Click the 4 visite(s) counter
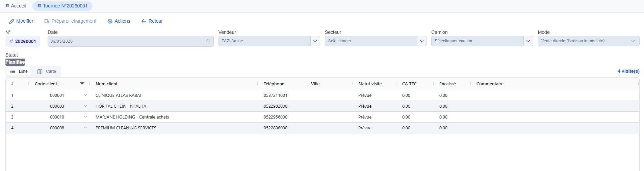 coord(628,71)
